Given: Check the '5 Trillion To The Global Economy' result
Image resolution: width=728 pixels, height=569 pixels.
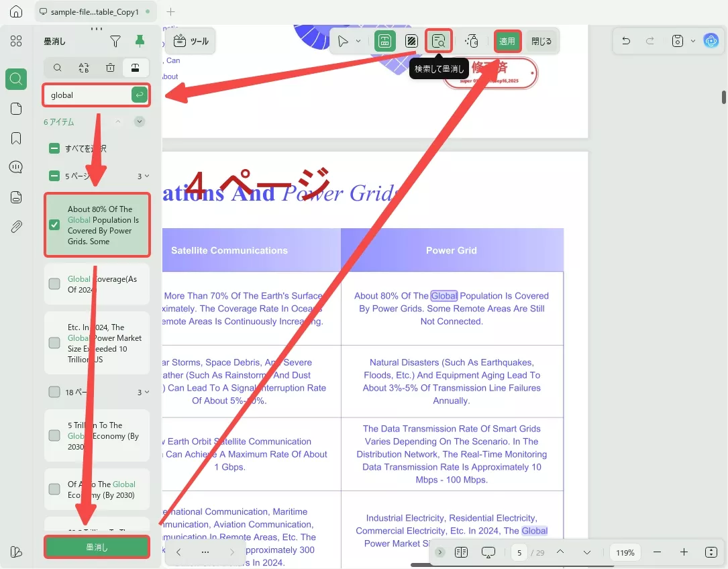Looking at the screenshot, I should click(x=54, y=435).
